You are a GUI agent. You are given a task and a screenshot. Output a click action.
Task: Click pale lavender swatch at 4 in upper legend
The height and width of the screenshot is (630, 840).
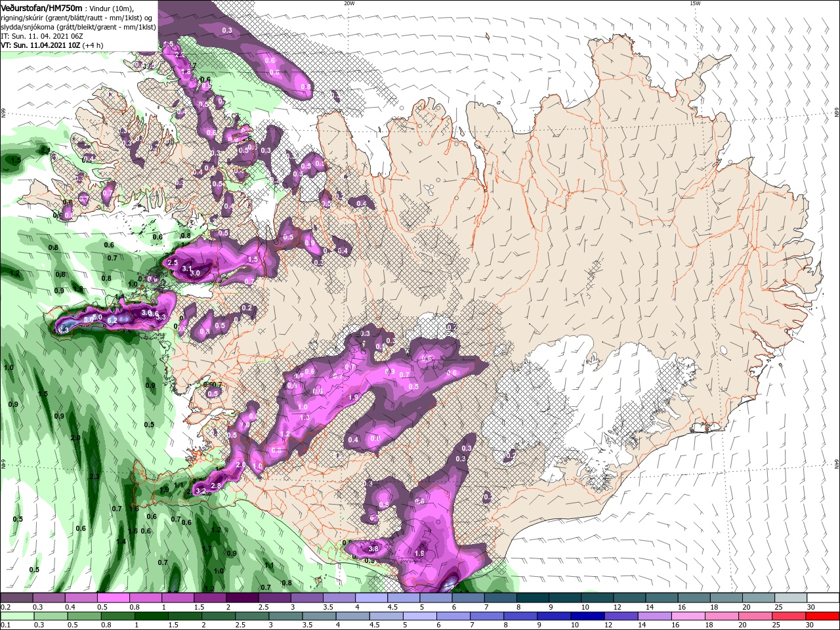pos(371,598)
